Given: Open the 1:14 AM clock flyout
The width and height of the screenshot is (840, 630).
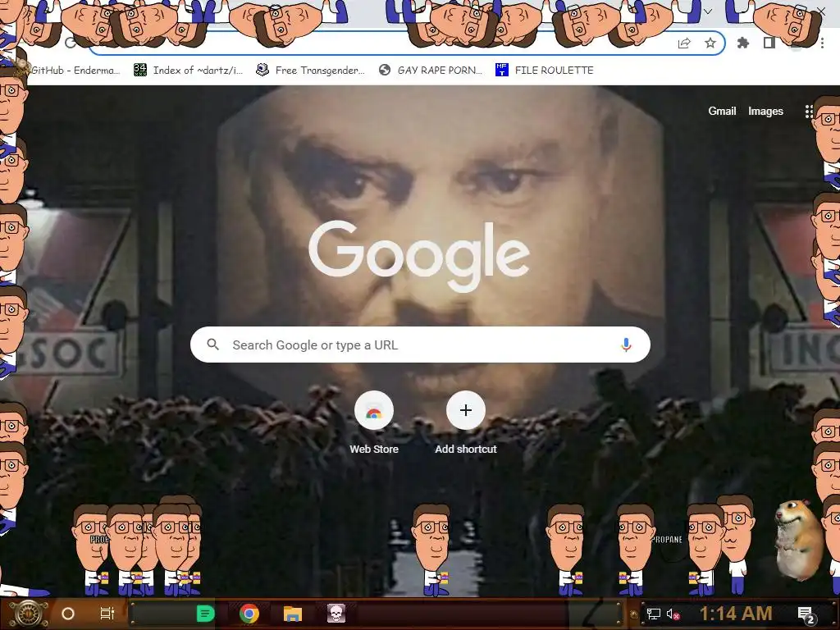Looking at the screenshot, I should [736, 614].
